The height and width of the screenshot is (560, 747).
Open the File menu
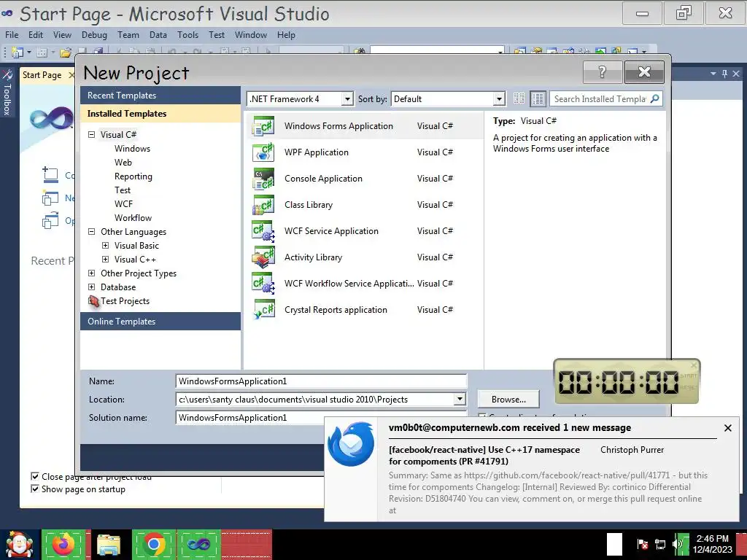pos(12,35)
